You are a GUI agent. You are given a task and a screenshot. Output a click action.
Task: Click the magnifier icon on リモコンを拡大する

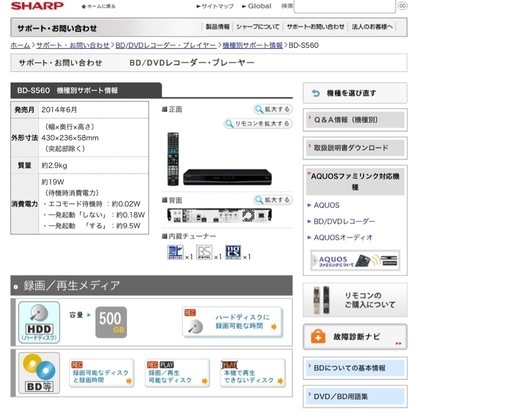point(229,124)
